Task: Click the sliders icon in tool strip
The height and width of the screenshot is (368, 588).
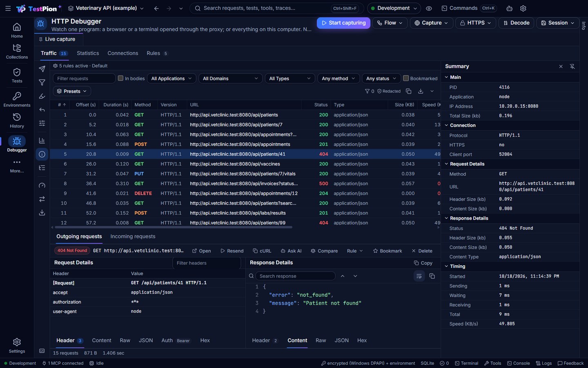Action: [x=42, y=123]
